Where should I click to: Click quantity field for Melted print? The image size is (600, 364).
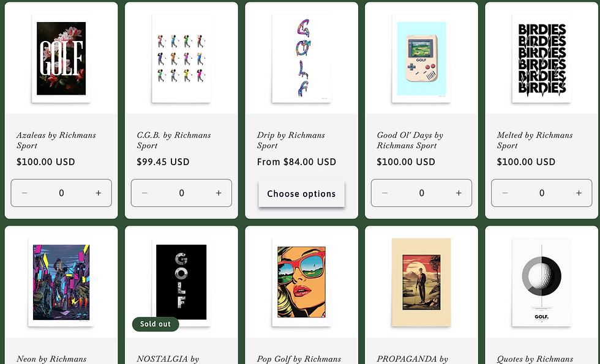click(541, 193)
